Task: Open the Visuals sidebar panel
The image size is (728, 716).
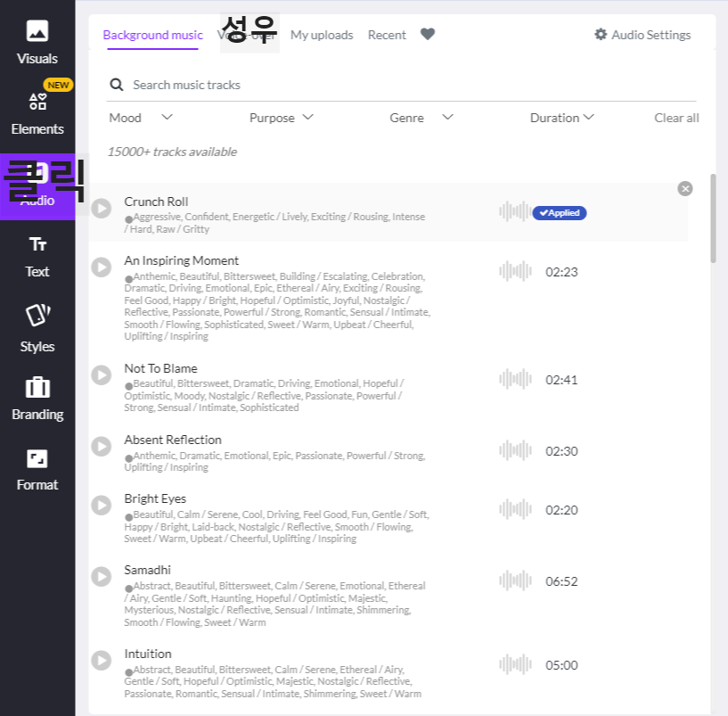Action: click(37, 43)
